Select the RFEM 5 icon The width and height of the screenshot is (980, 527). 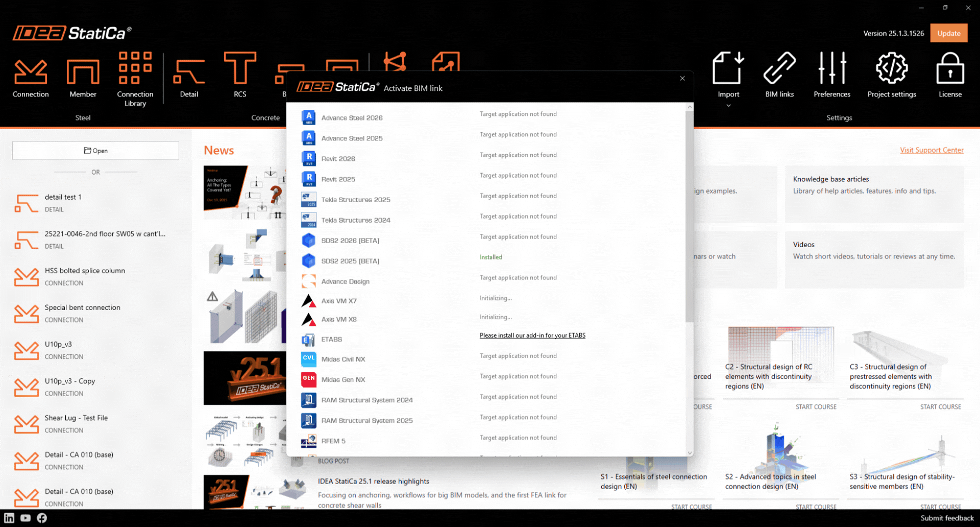click(308, 441)
